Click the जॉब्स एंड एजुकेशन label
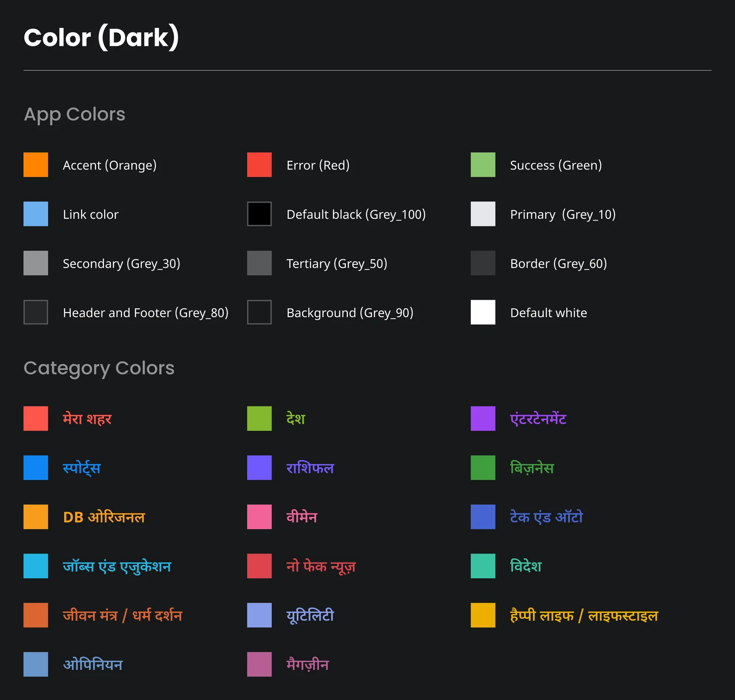This screenshot has width=735, height=700. (x=117, y=567)
